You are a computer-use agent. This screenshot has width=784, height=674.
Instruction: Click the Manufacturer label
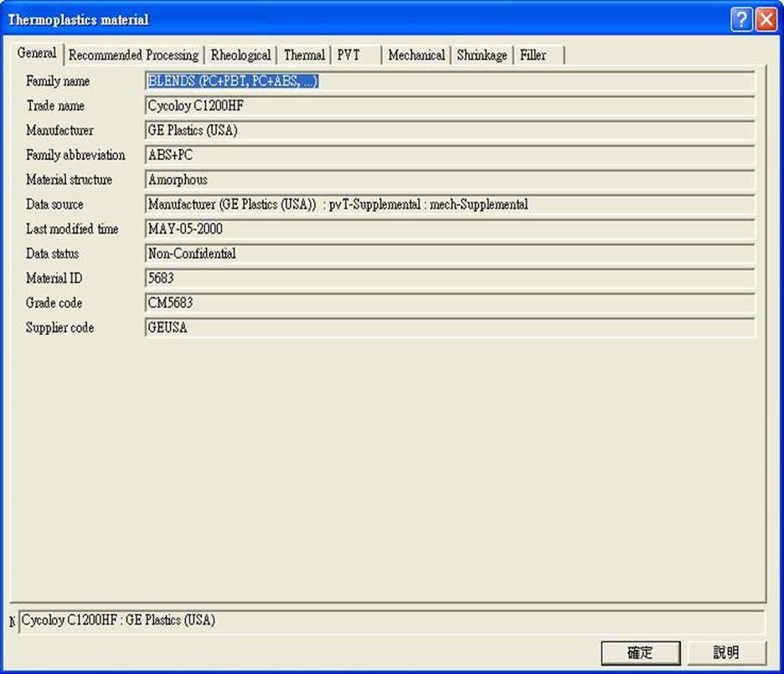59,131
